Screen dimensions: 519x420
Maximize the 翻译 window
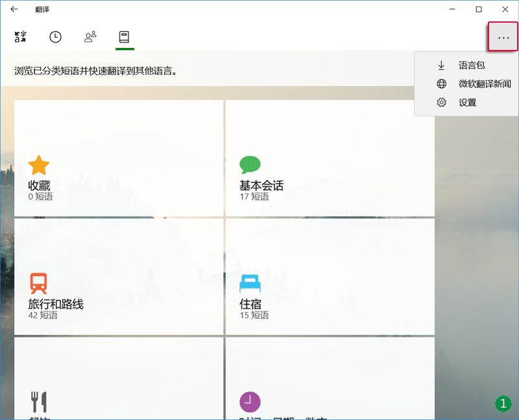[x=479, y=9]
